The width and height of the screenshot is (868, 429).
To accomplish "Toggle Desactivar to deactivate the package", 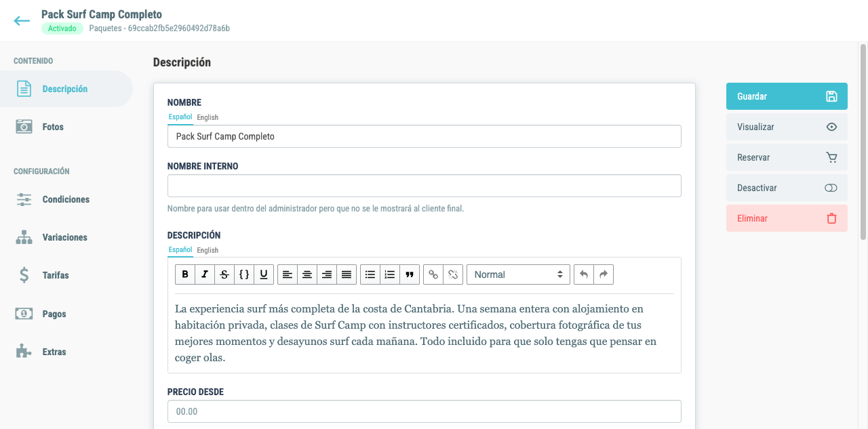I will (787, 188).
